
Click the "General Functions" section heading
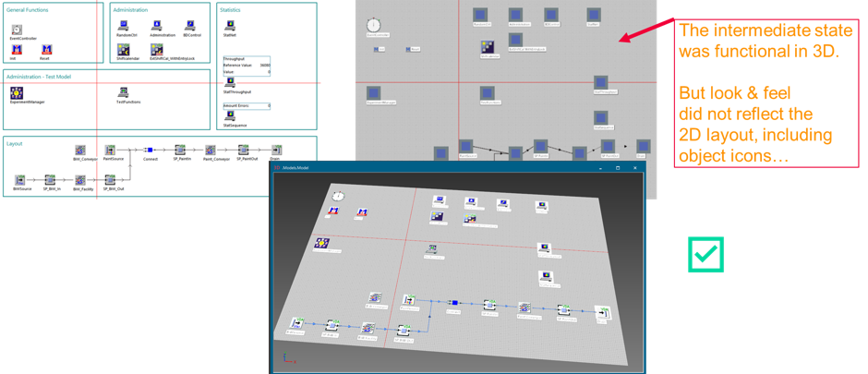(27, 10)
